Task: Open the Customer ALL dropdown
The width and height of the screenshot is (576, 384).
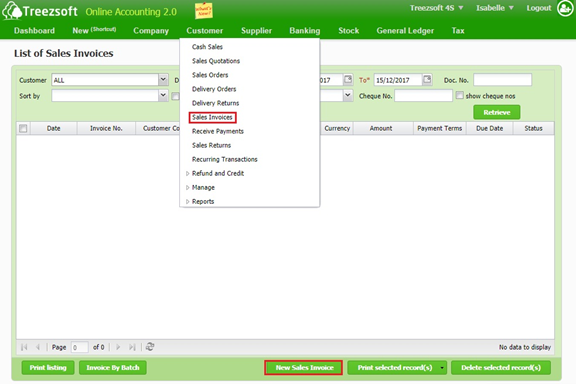Action: (x=163, y=80)
